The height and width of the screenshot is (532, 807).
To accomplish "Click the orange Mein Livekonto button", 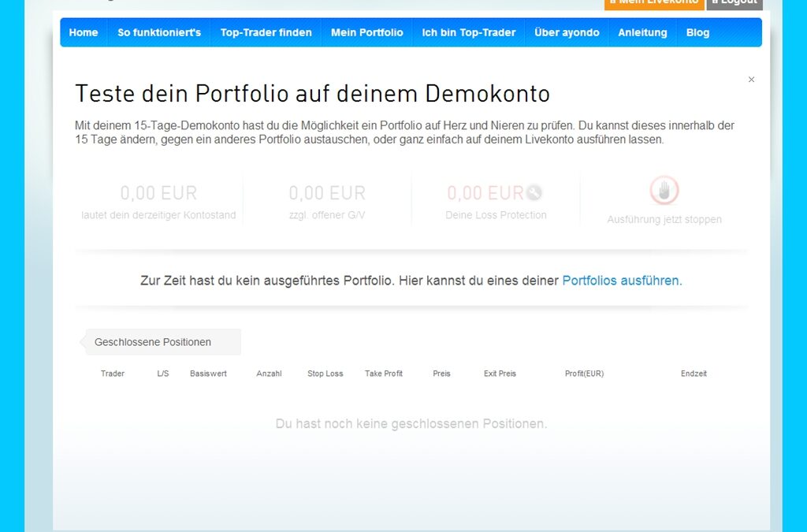I will [x=653, y=3].
